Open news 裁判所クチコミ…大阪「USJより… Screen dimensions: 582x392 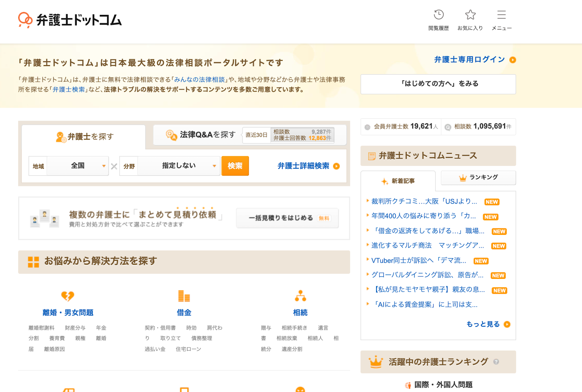[x=424, y=201]
